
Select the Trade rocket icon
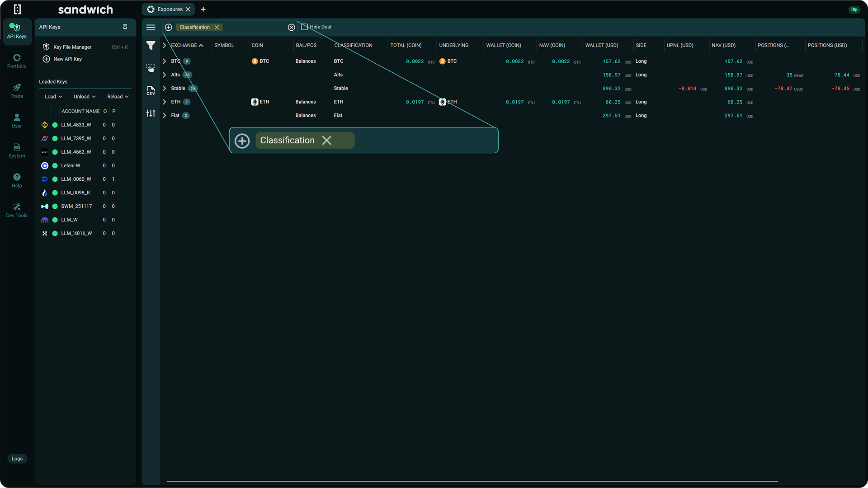click(x=17, y=91)
